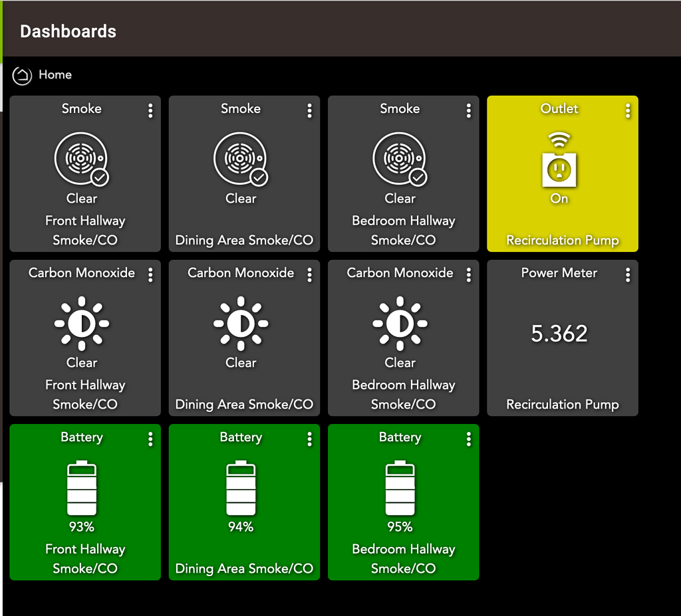Click the Front Hallway carbon monoxide icon
Screen dimensions: 681x616
81,324
